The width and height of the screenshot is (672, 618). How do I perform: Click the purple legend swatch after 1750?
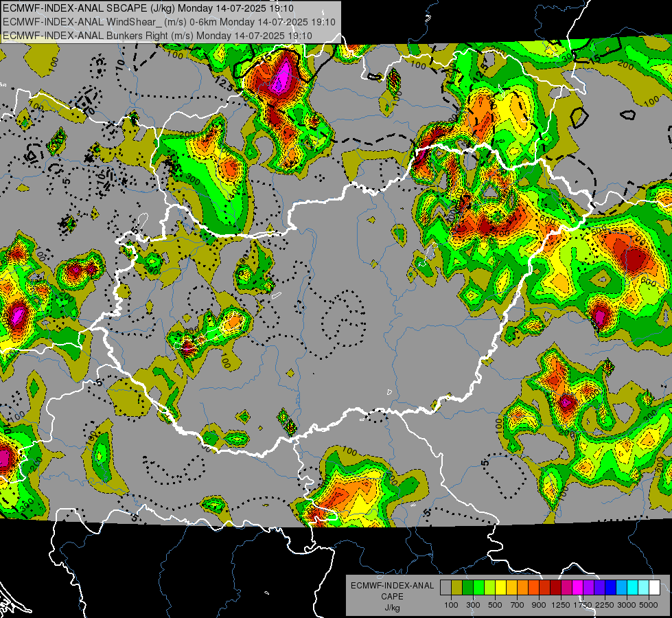pyautogui.click(x=588, y=587)
